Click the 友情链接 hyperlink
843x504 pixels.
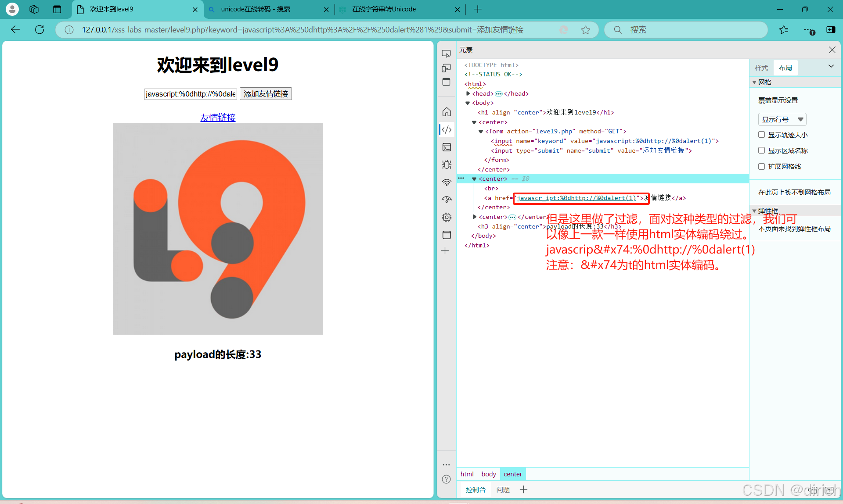218,118
